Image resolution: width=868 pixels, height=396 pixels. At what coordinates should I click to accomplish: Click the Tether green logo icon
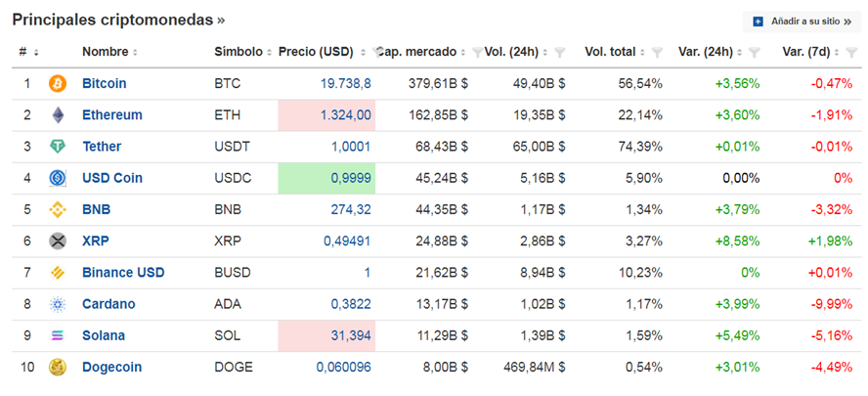[58, 147]
